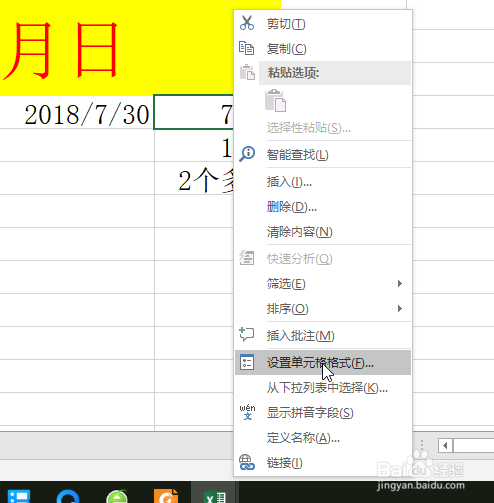Expand the 排序(O) submenu arrow

click(x=400, y=308)
